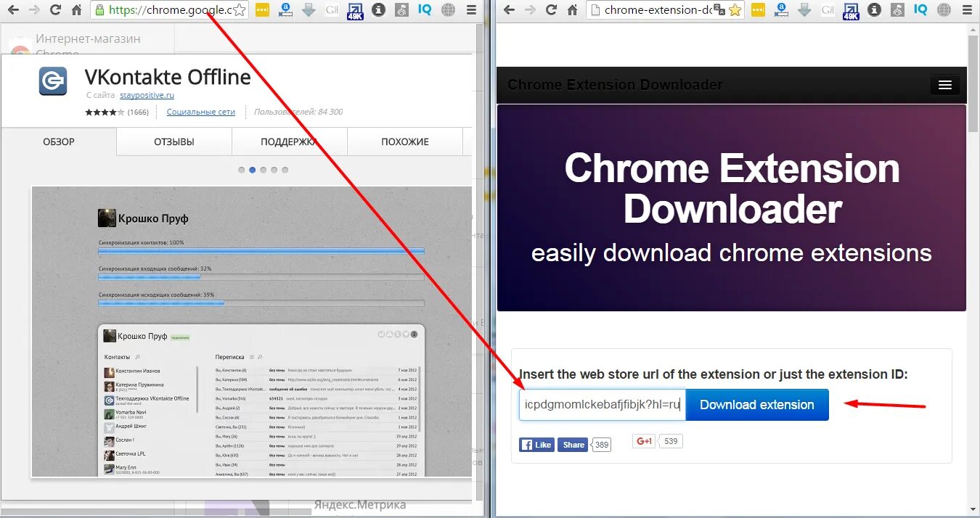Open the IQ extension in left window
Image resolution: width=980 pixels, height=518 pixels.
tap(425, 10)
